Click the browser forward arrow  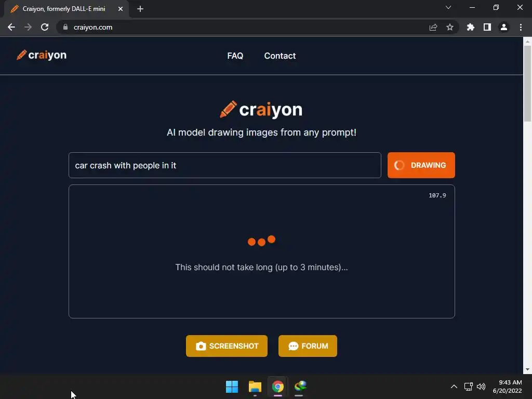(x=28, y=27)
